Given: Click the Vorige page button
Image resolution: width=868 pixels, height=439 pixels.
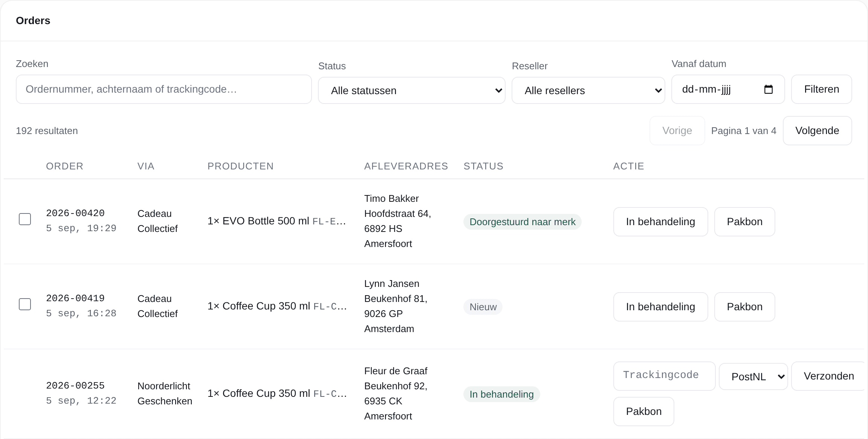Looking at the screenshot, I should click(x=677, y=131).
